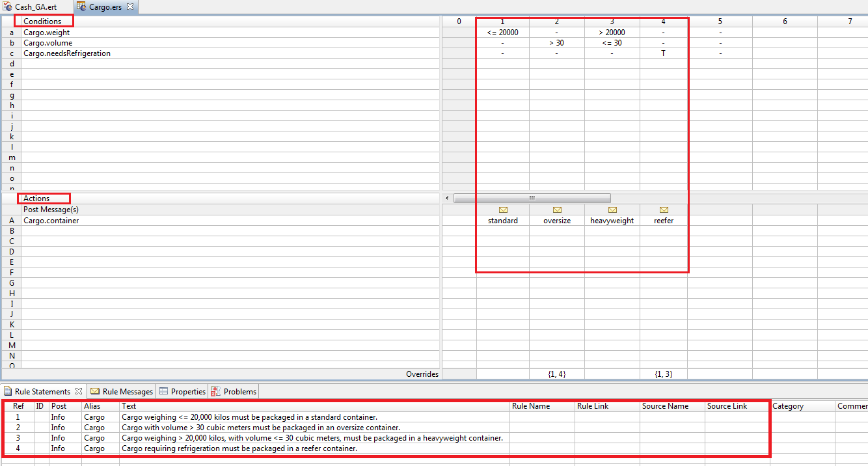Click the post message envelope above standard
The height and width of the screenshot is (466, 868).
(503, 210)
